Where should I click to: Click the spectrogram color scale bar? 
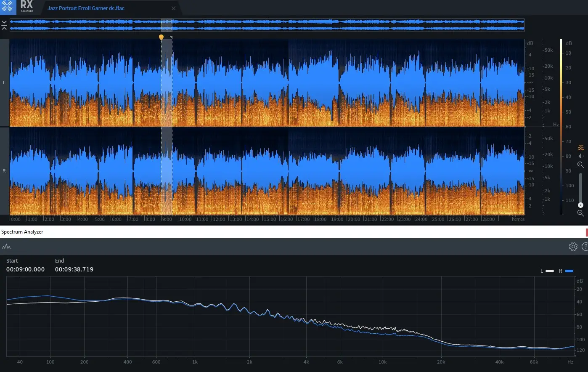(x=561, y=127)
